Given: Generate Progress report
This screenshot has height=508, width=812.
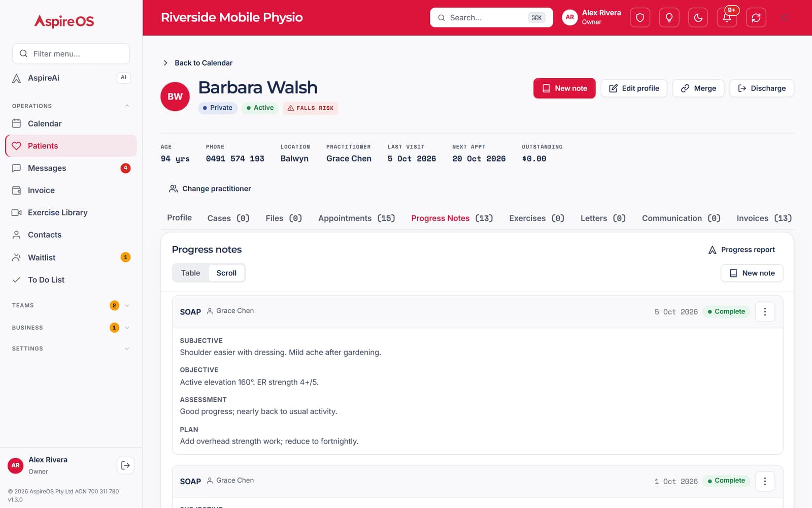Looking at the screenshot, I should (741, 250).
